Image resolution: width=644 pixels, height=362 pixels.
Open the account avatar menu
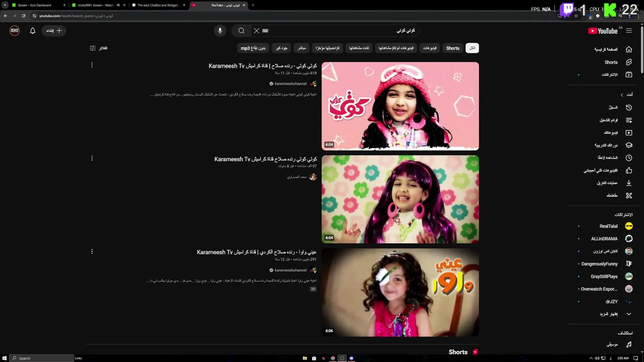[x=15, y=31]
